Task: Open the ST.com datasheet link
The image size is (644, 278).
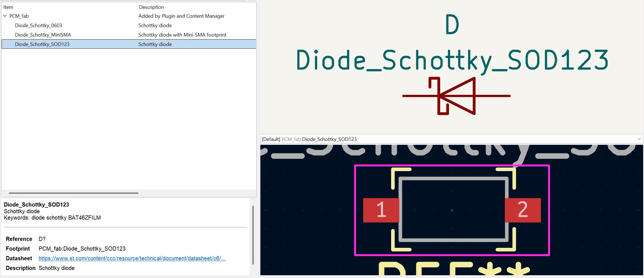Action: point(132,258)
